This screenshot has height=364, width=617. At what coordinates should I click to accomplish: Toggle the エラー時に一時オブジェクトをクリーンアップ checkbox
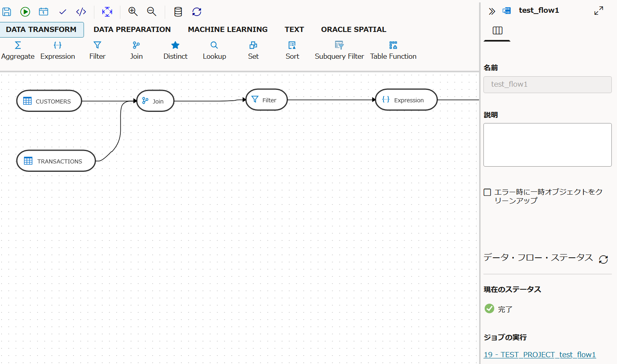tap(487, 192)
